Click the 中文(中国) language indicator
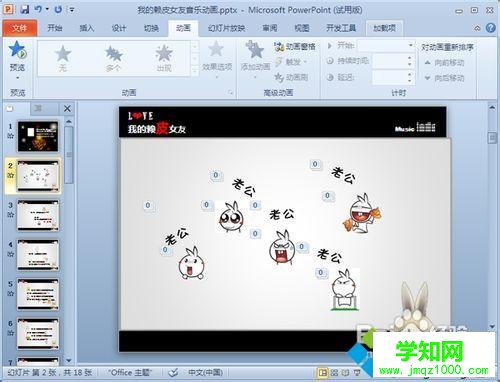This screenshot has width=500, height=382. click(205, 372)
